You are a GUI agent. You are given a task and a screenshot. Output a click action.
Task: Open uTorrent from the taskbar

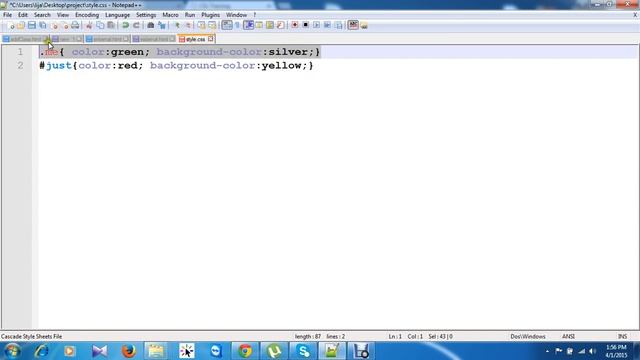click(274, 351)
